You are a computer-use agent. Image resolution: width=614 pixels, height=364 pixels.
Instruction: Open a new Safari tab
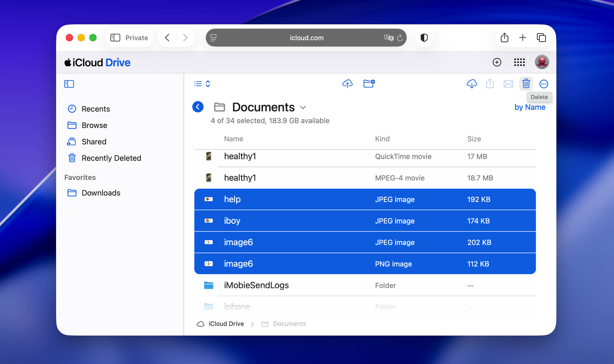[523, 38]
